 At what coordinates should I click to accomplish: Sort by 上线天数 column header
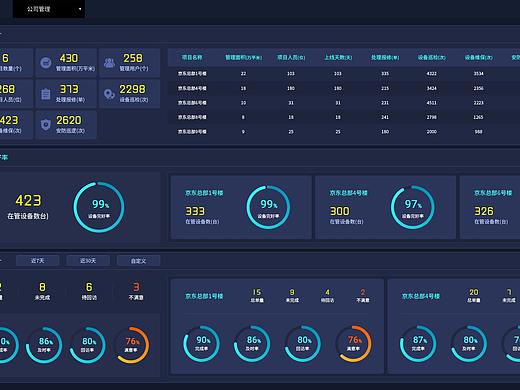tap(338, 57)
